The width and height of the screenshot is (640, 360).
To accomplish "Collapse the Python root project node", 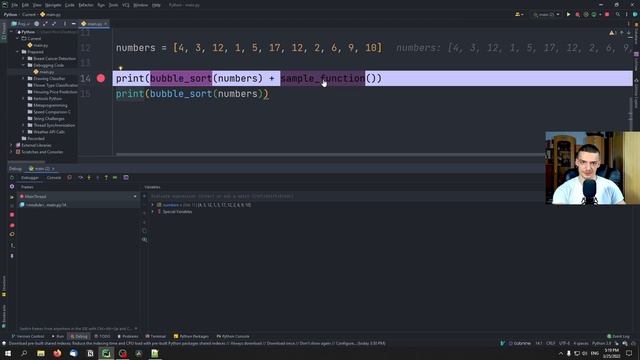I will pyautogui.click(x=12, y=32).
